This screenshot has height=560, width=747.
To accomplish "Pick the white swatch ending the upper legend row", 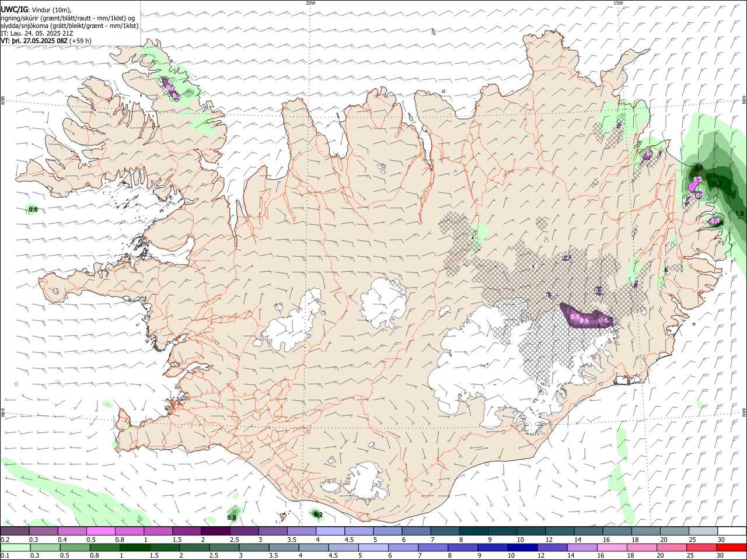I will (x=731, y=531).
